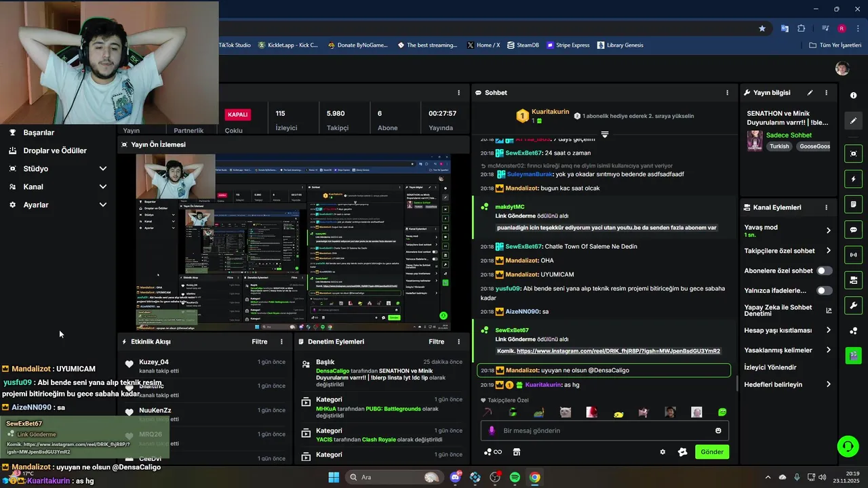Open Etkinlik Akışı three-dot menu
This screenshot has width=868, height=488.
[282, 342]
